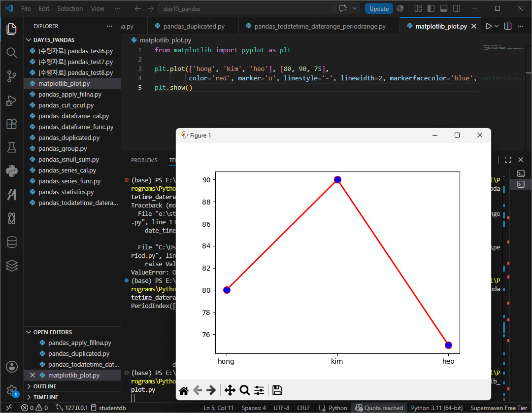Click errors and warnings count in status bar

(34, 408)
